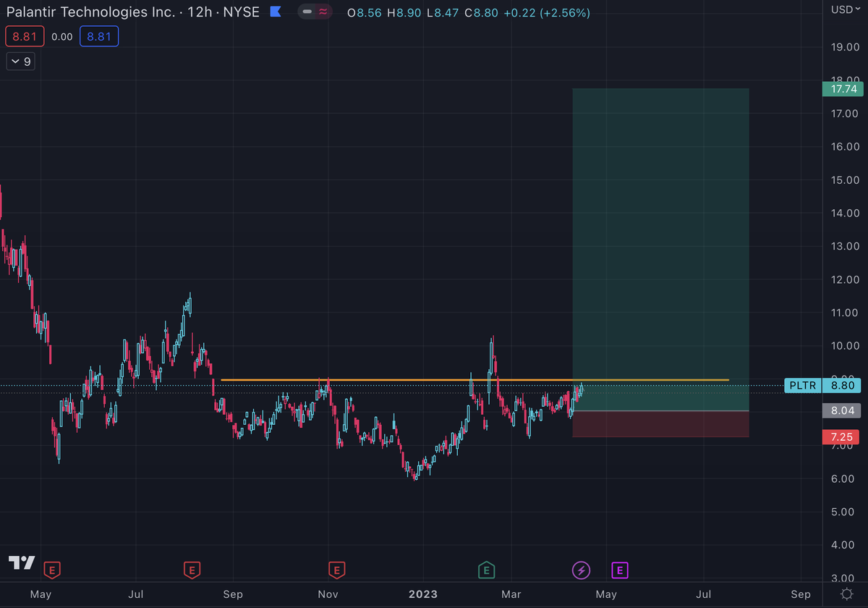The height and width of the screenshot is (608, 868).
Task: Click the PLTR 8.80 last price label
Action: pyautogui.click(x=824, y=386)
